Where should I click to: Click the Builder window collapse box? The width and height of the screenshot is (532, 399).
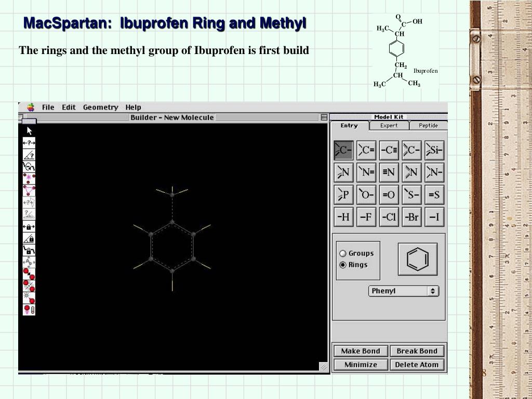point(324,117)
